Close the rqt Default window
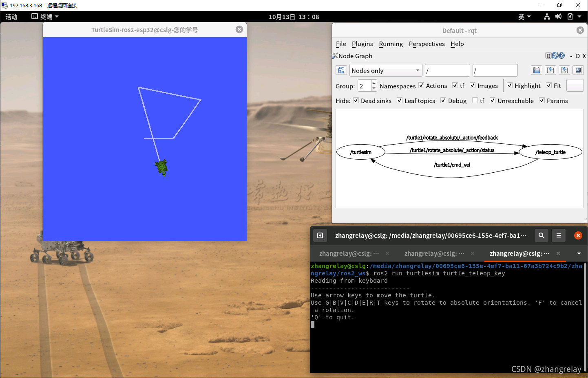The image size is (588, 378). pos(580,30)
